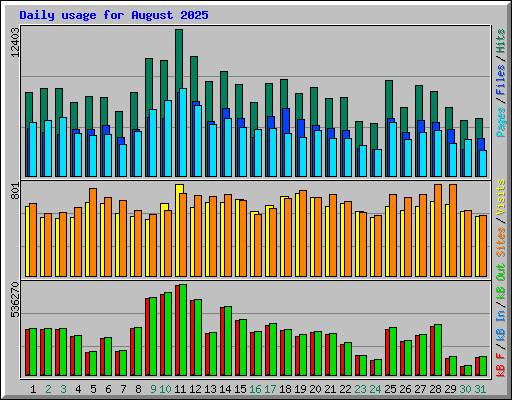Click day 16 on the x-axis
The image size is (512, 400).
[255, 389]
